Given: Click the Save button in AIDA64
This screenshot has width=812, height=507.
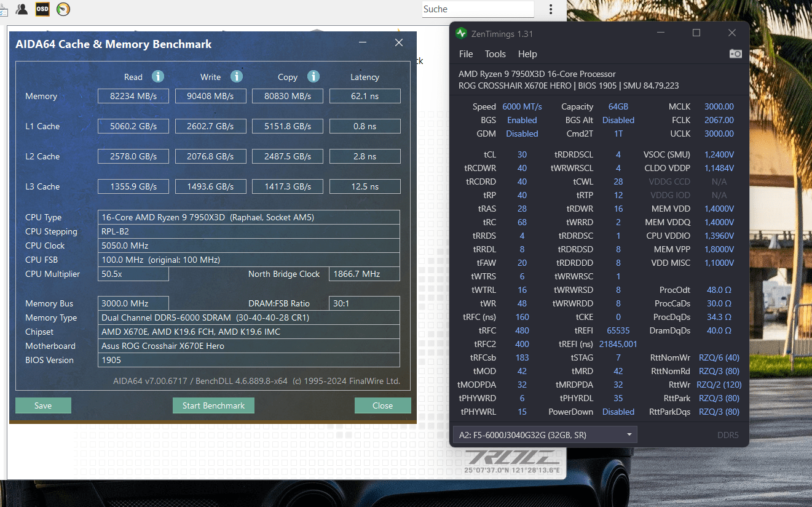Looking at the screenshot, I should pyautogui.click(x=43, y=405).
